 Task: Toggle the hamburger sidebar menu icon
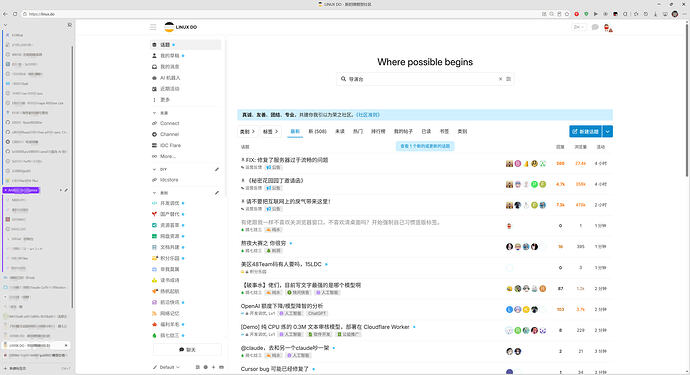tap(153, 27)
